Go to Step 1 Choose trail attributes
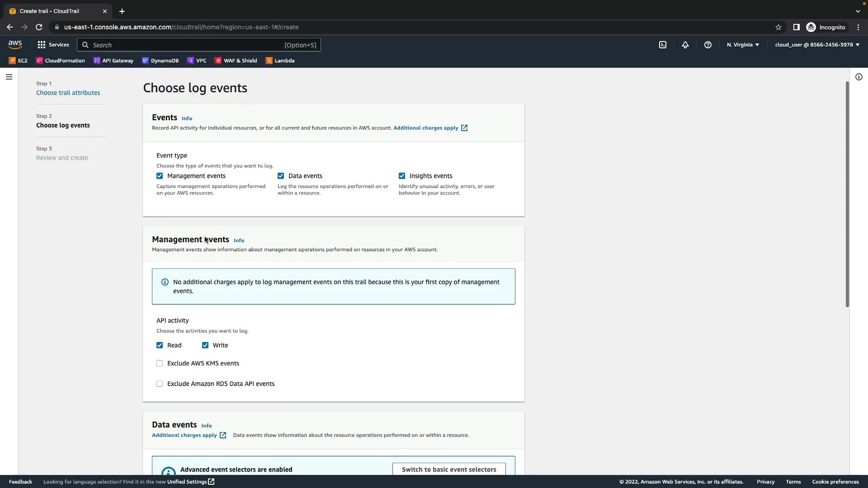The width and height of the screenshot is (868, 488). click(x=68, y=93)
